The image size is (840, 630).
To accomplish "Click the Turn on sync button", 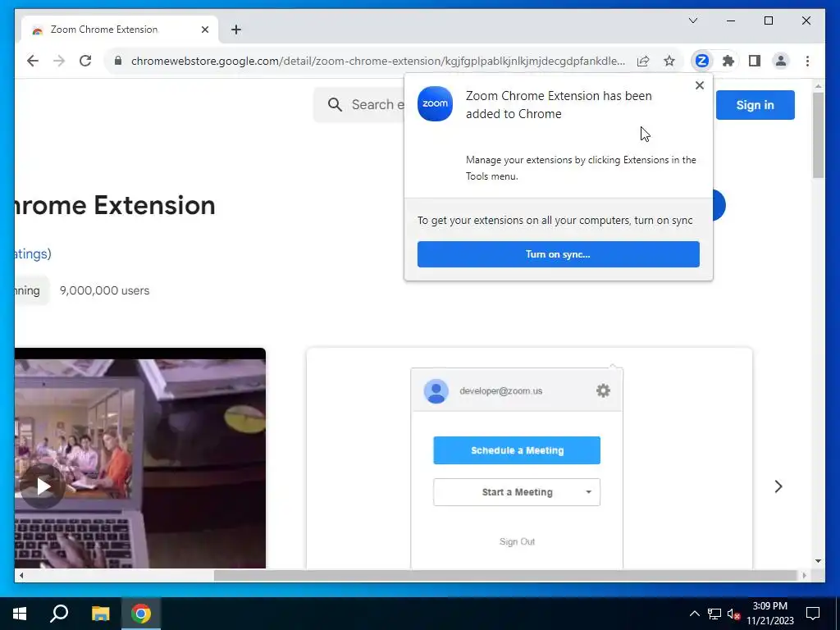I will (x=558, y=254).
